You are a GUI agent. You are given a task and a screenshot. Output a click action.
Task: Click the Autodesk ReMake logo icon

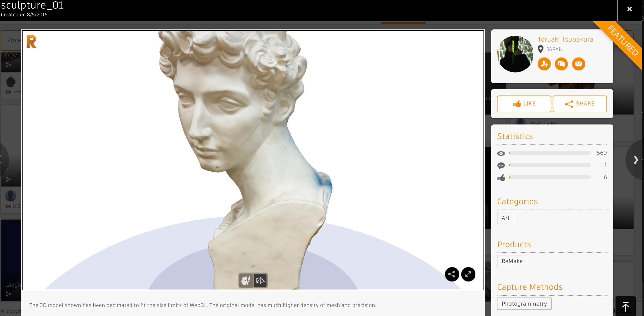31,41
